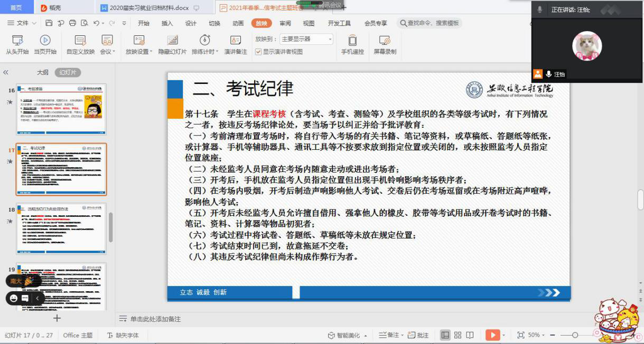The height and width of the screenshot is (344, 644).
Task: Switch to reading view in status bar
Action: (x=469, y=335)
